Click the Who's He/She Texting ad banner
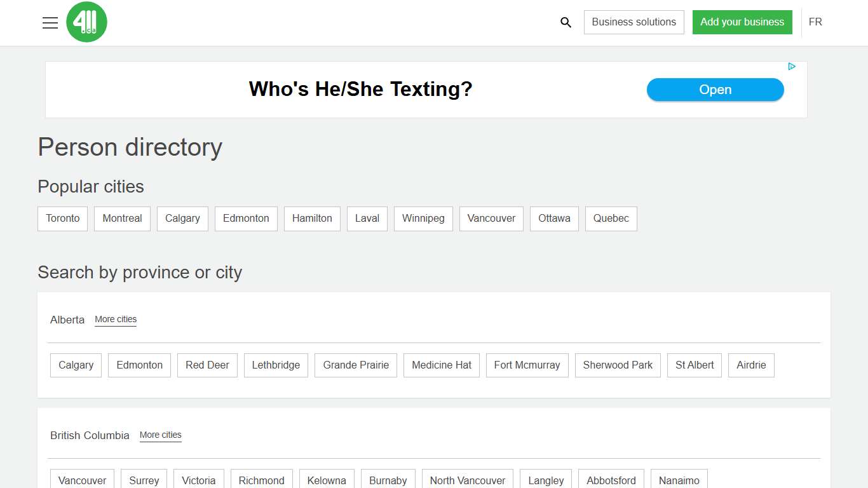868x488 pixels. click(360, 90)
